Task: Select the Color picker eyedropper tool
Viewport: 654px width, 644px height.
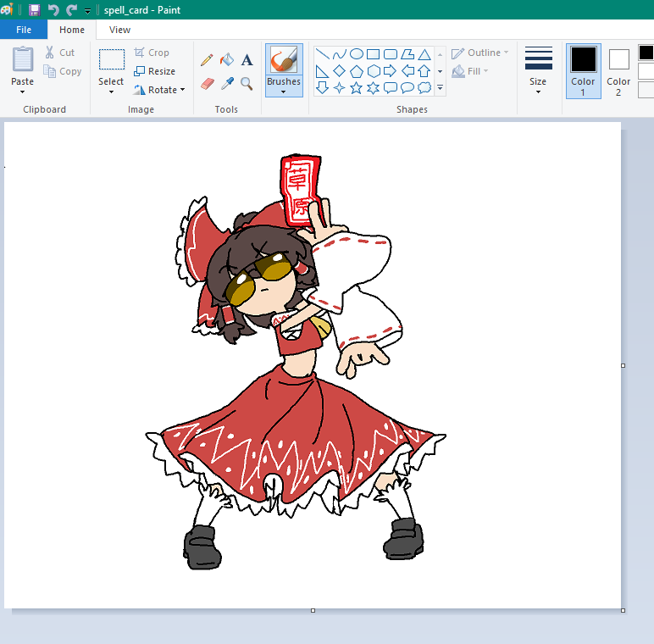Action: [227, 84]
